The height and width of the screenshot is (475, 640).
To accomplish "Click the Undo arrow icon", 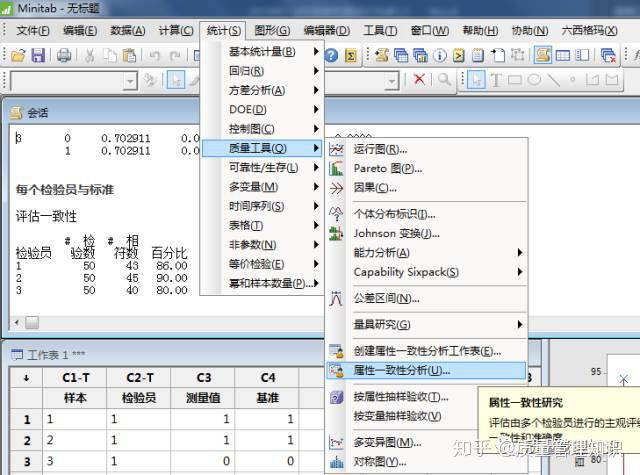I will click(154, 55).
